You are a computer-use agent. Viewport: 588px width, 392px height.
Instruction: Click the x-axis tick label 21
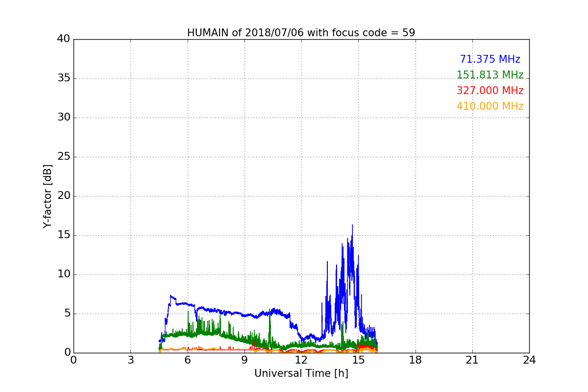[x=472, y=360]
